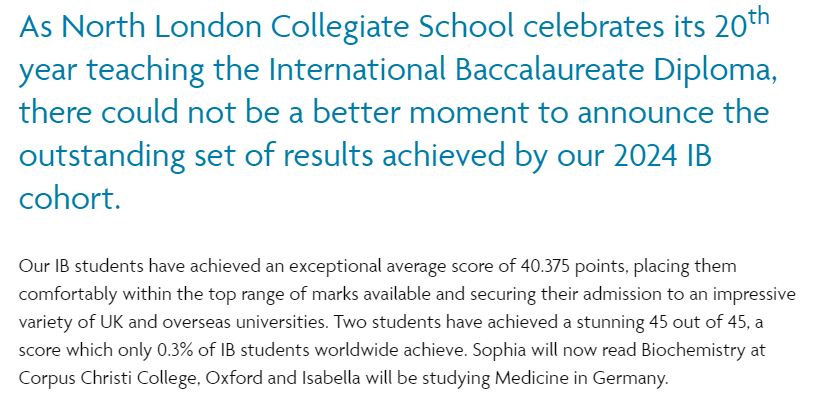Click the word 'outstanding' in the heading
Viewport: 820px width, 401px height.
(x=102, y=156)
